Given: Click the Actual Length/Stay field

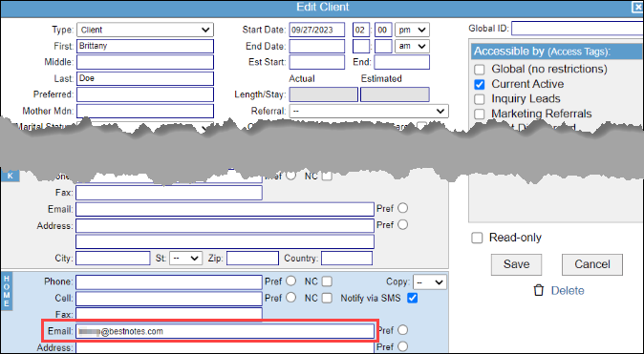Looking at the screenshot, I should coord(324,94).
